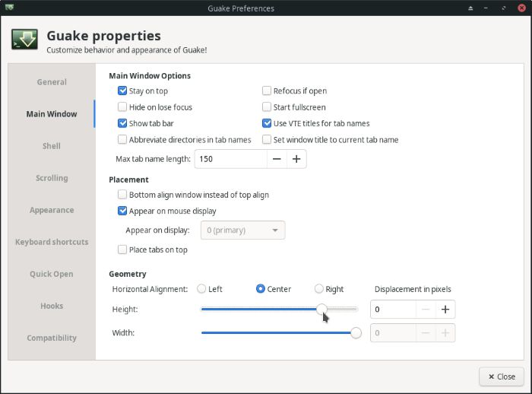The image size is (532, 394).
Task: Click Displacement in pixels label
Action: 413,289
